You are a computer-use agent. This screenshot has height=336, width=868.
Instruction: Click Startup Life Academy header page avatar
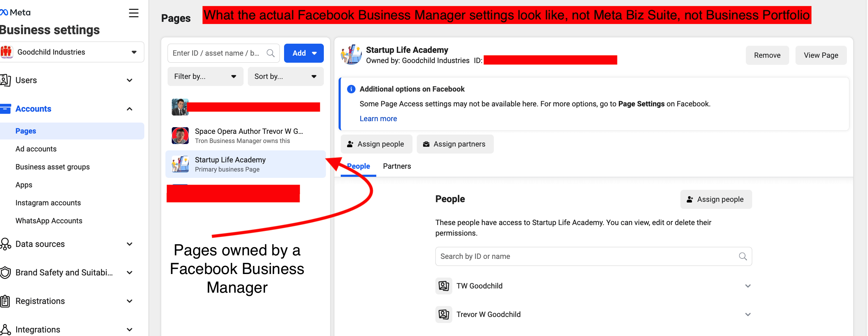[351, 55]
